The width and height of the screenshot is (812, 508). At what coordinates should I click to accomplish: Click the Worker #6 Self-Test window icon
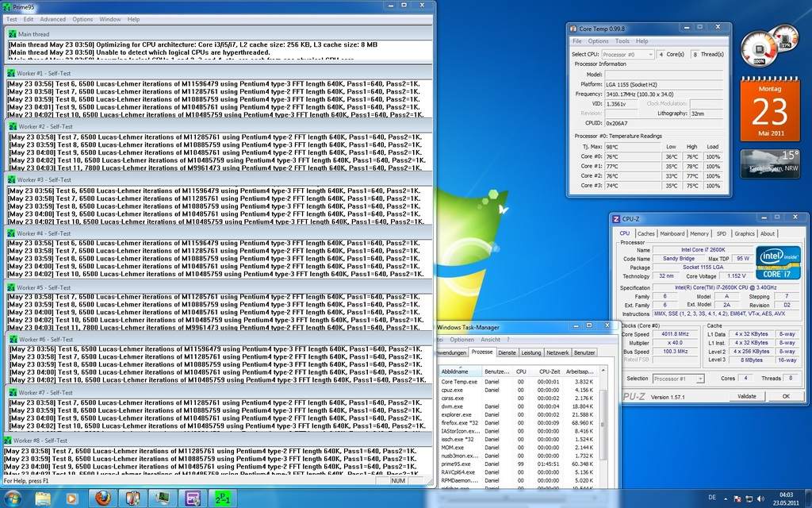pos(13,340)
